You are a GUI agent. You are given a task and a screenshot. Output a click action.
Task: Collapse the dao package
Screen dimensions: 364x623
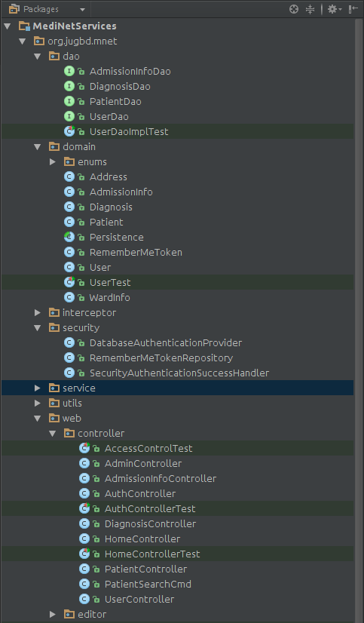[38, 57]
